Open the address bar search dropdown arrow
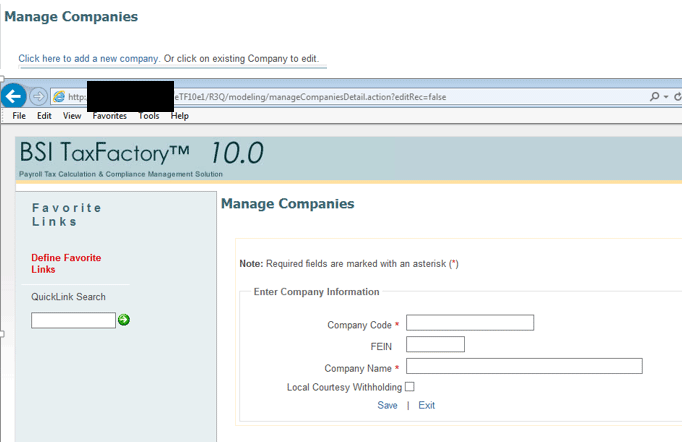Viewport: 682px width, 442px height. click(x=666, y=97)
